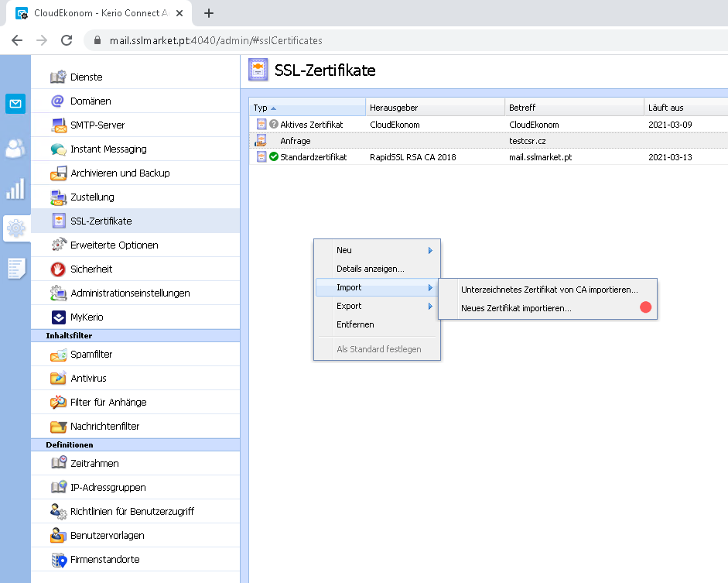The height and width of the screenshot is (583, 728).
Task: Toggle the sort arrow on the Typ column
Action: [273, 108]
